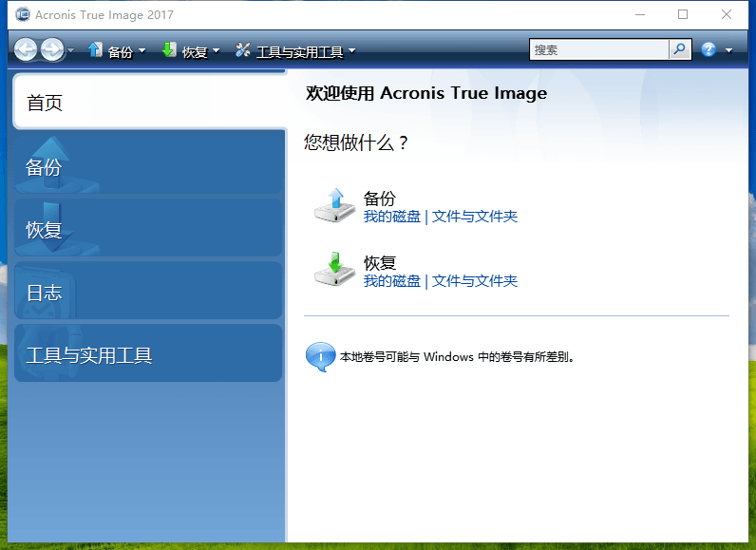This screenshot has height=550, width=756.
Task: Click the magnifier search button
Action: pos(680,49)
